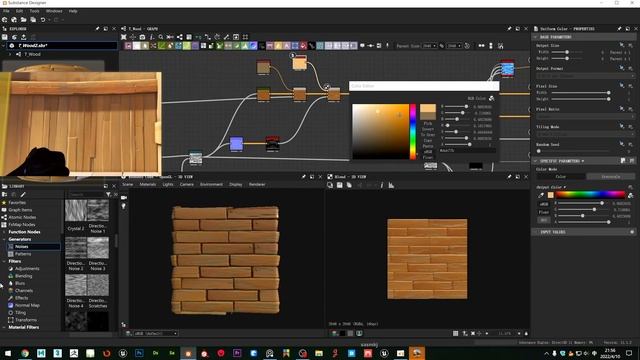Click the comment bubble icon in graph toolbar

click(x=362, y=46)
